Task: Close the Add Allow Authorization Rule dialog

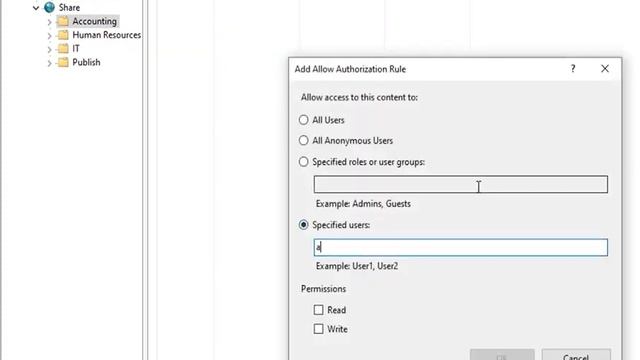Action: (605, 69)
